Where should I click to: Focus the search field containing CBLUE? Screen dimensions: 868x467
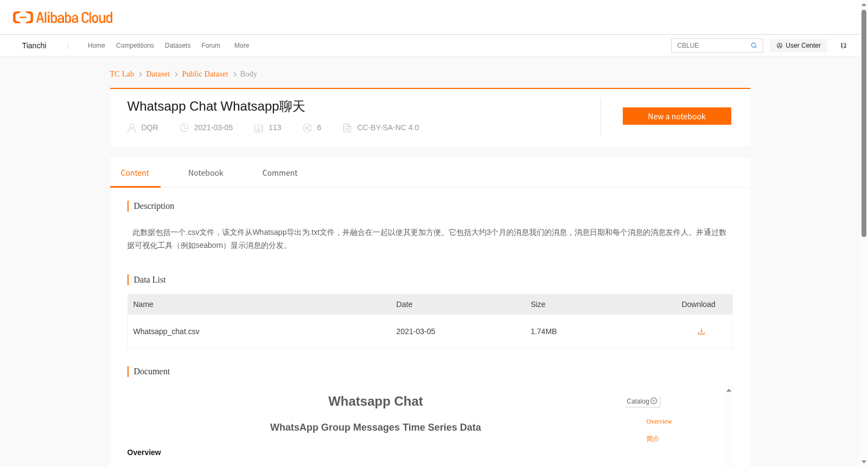[711, 46]
